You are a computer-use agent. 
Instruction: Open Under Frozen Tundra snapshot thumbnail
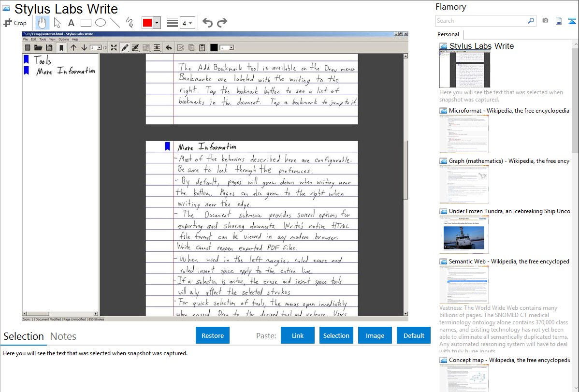(464, 234)
